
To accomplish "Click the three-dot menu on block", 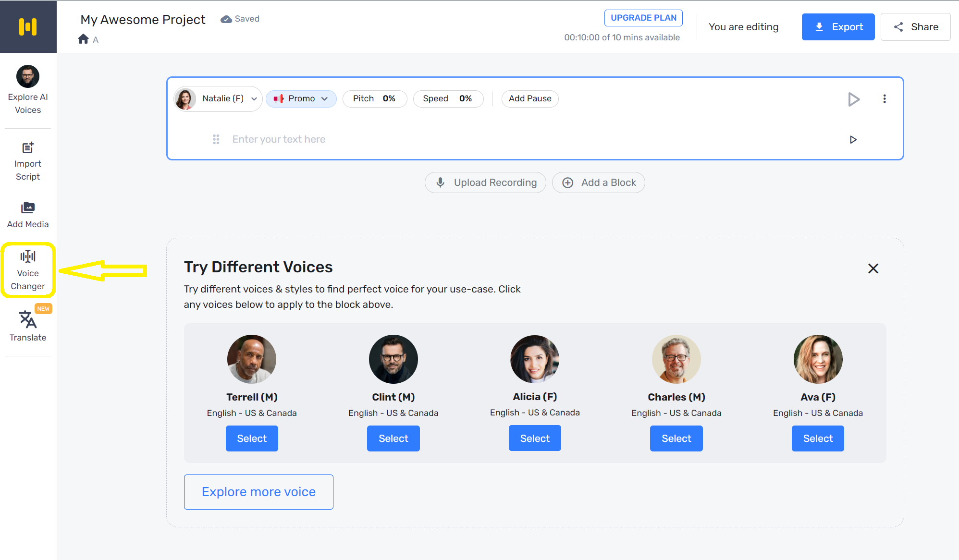I will [x=885, y=98].
